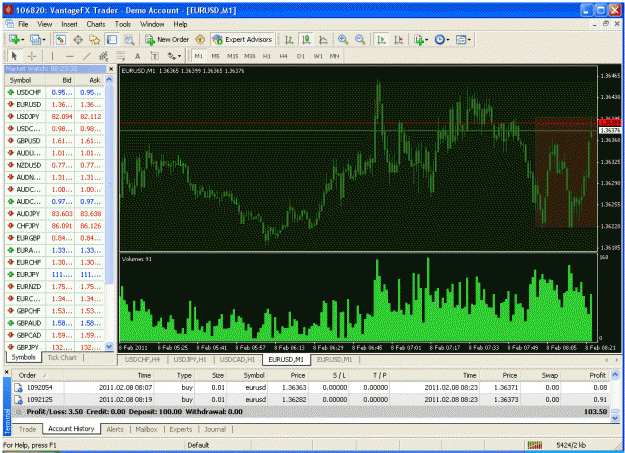This screenshot has width=625, height=453.
Task: Toggle the Market Watch window icon
Action: (x=61, y=39)
